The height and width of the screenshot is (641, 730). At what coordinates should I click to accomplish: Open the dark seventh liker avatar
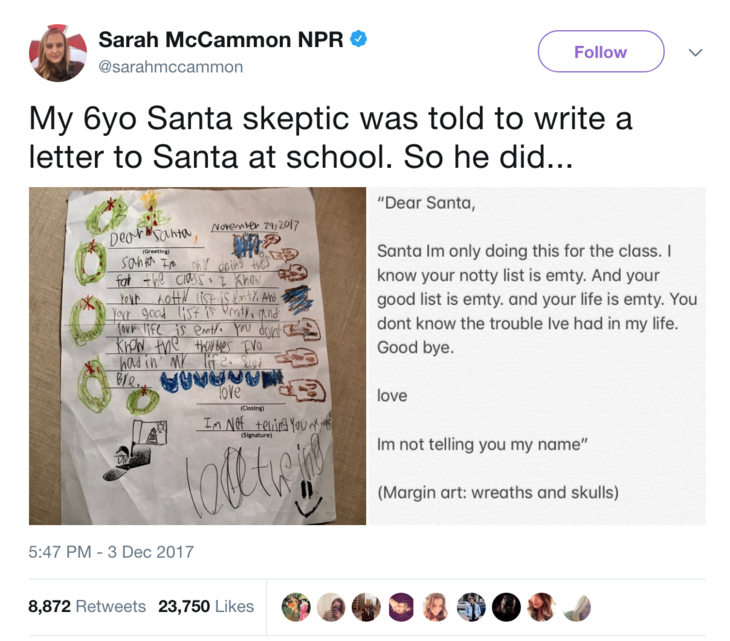(506, 607)
